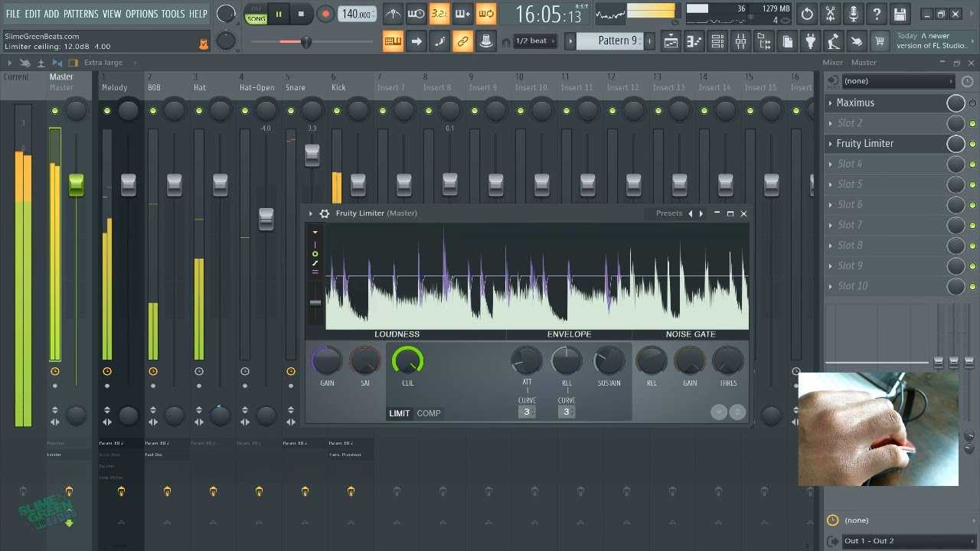Screen dimensions: 980x551
Task: Open audio editor scissors icon
Action: tap(830, 14)
